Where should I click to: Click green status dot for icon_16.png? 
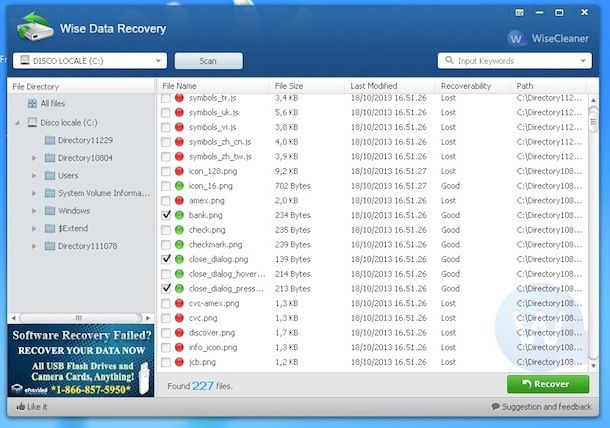(179, 186)
